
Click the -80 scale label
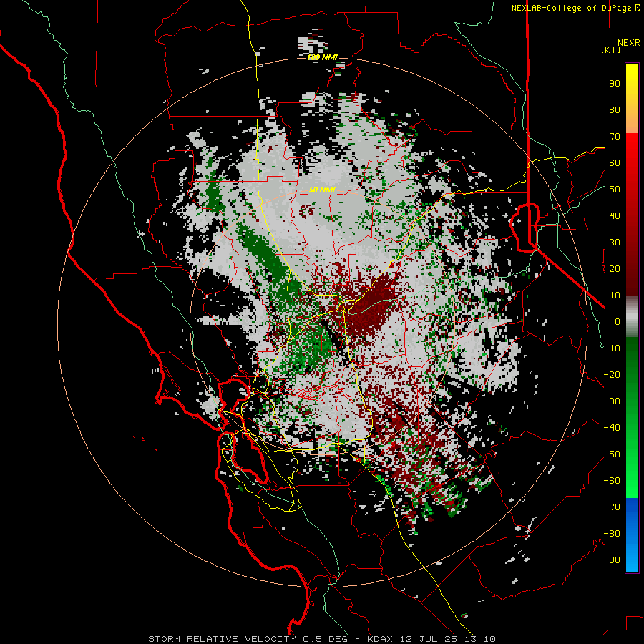(612, 534)
